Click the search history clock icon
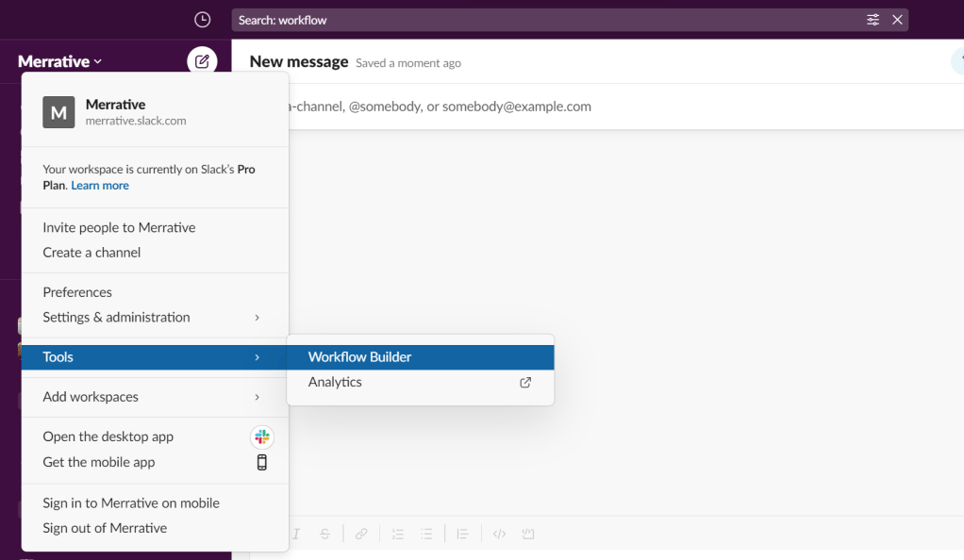 tap(201, 20)
